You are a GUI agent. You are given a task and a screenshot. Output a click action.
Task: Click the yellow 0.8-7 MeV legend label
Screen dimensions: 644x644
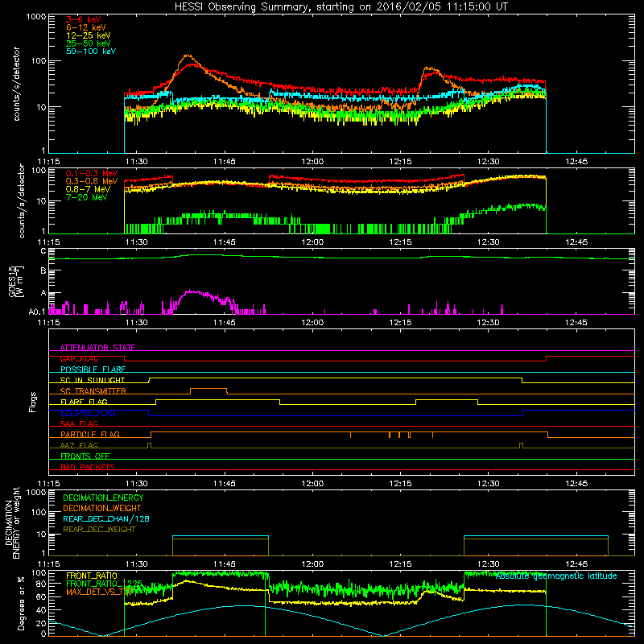pos(88,189)
